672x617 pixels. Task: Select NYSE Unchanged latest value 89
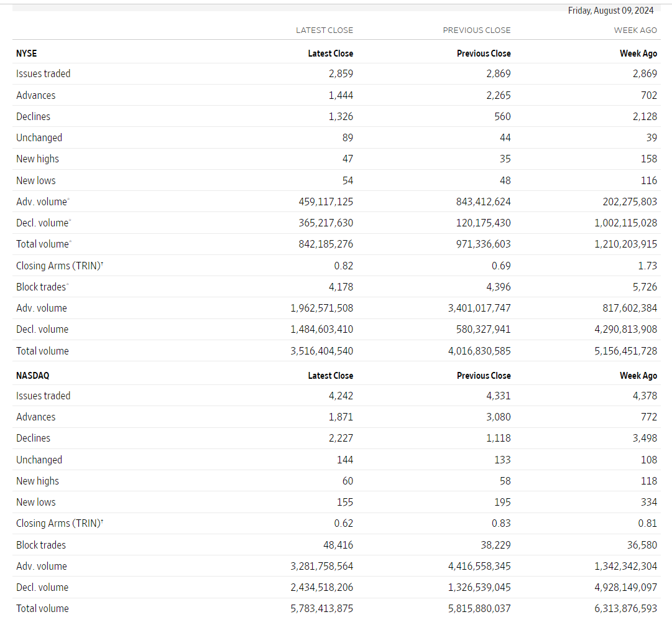coord(348,138)
